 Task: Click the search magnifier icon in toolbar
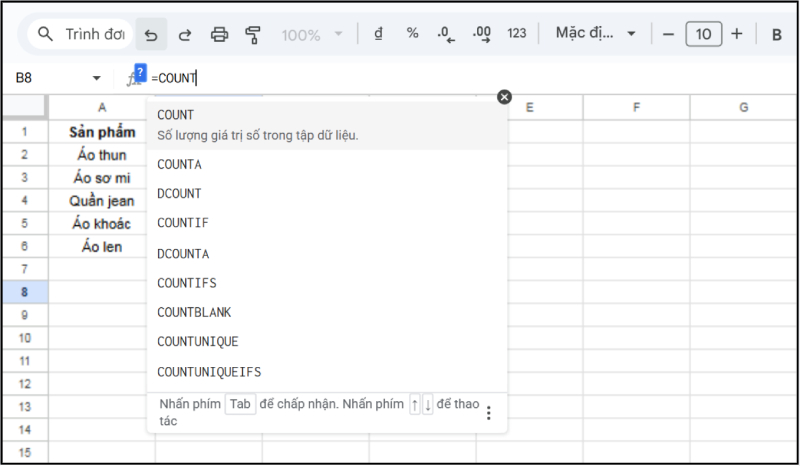45,34
